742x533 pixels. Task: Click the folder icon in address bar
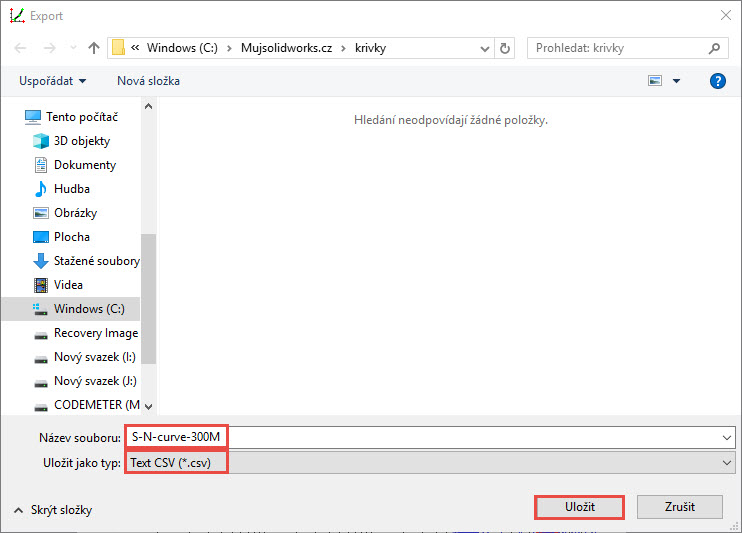pyautogui.click(x=118, y=48)
